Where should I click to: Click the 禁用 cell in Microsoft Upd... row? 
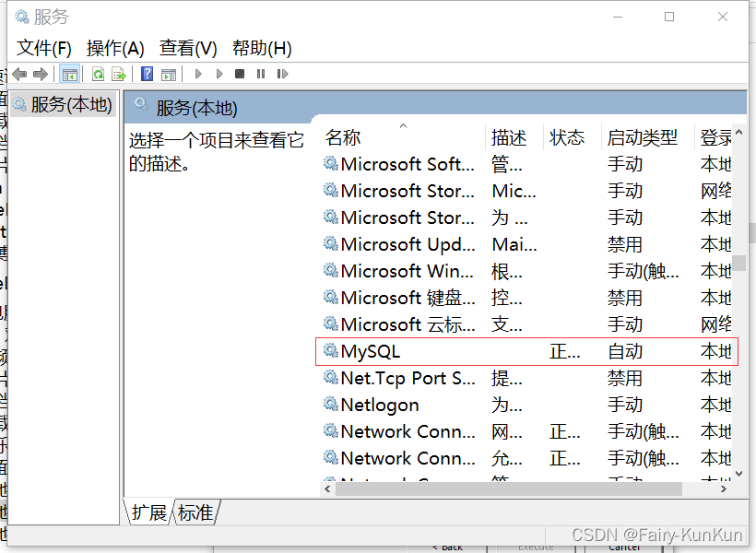(x=625, y=245)
